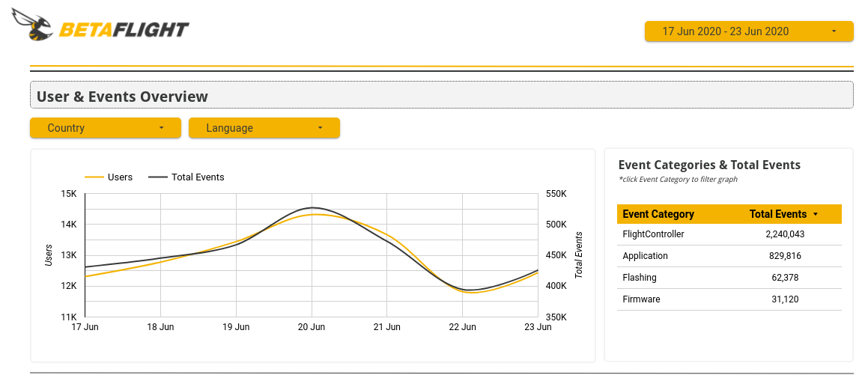Filter graph by Application category
The height and width of the screenshot is (378, 868).
645,256
